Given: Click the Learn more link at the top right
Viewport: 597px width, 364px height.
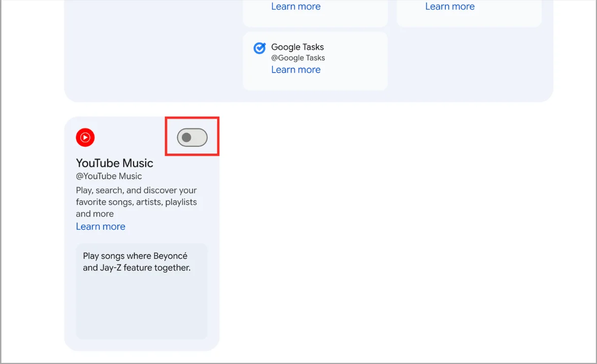Looking at the screenshot, I should tap(450, 7).
